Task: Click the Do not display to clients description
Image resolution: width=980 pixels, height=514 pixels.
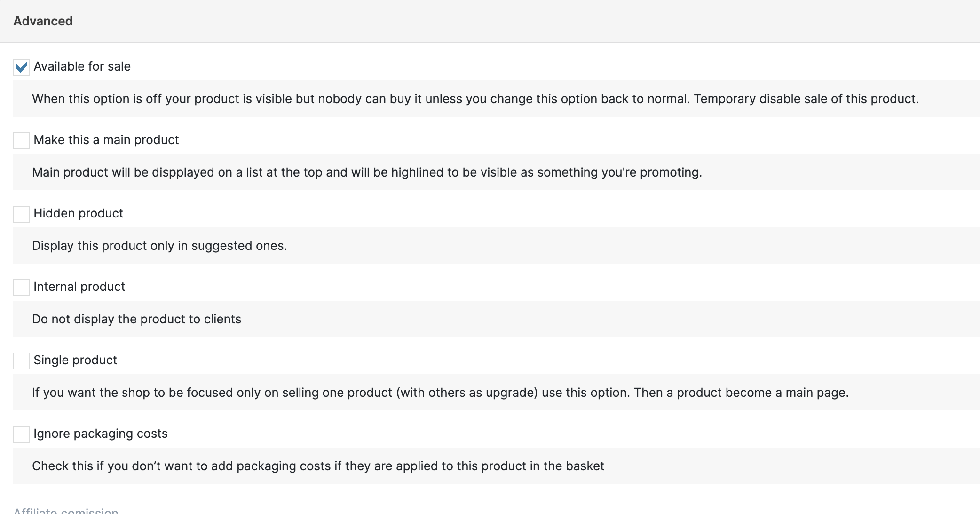Action: point(136,319)
